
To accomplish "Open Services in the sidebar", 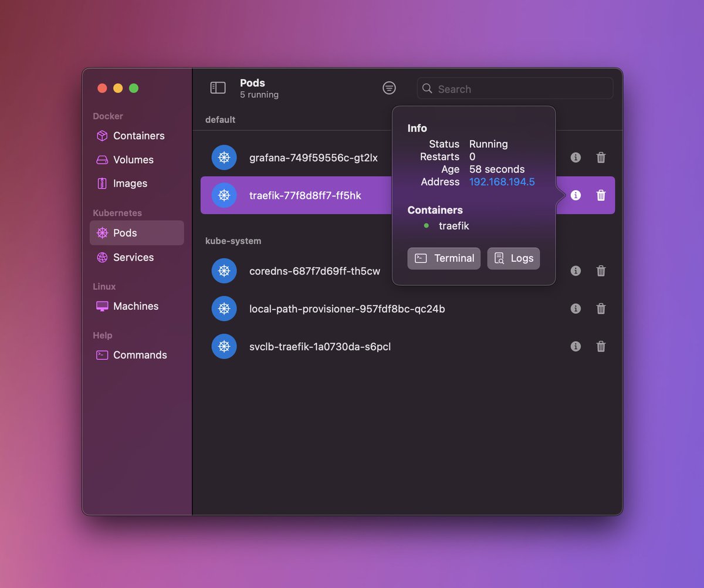I will click(x=137, y=257).
